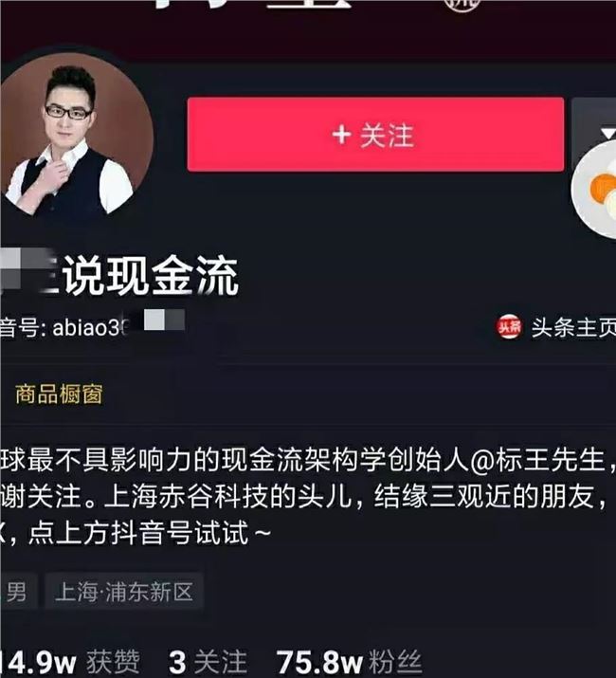View the 75.8w 粉丝 followers list
This screenshot has width=616, height=678.
pos(350,662)
